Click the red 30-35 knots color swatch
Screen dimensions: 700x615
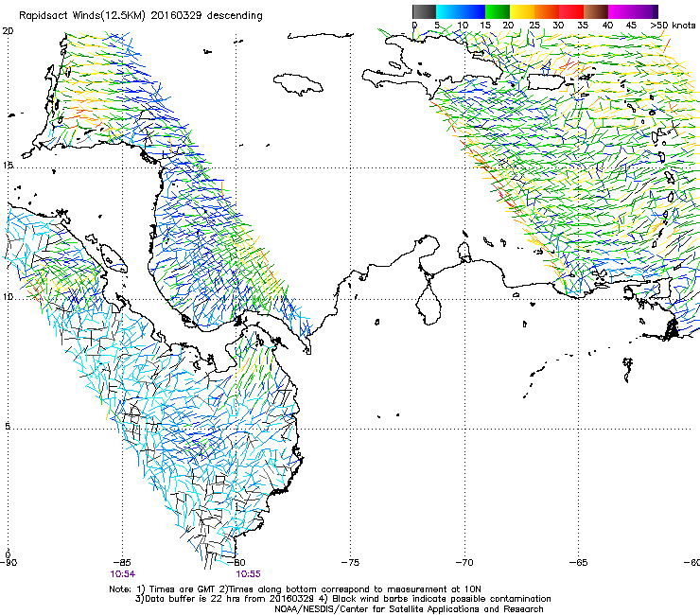(571, 11)
